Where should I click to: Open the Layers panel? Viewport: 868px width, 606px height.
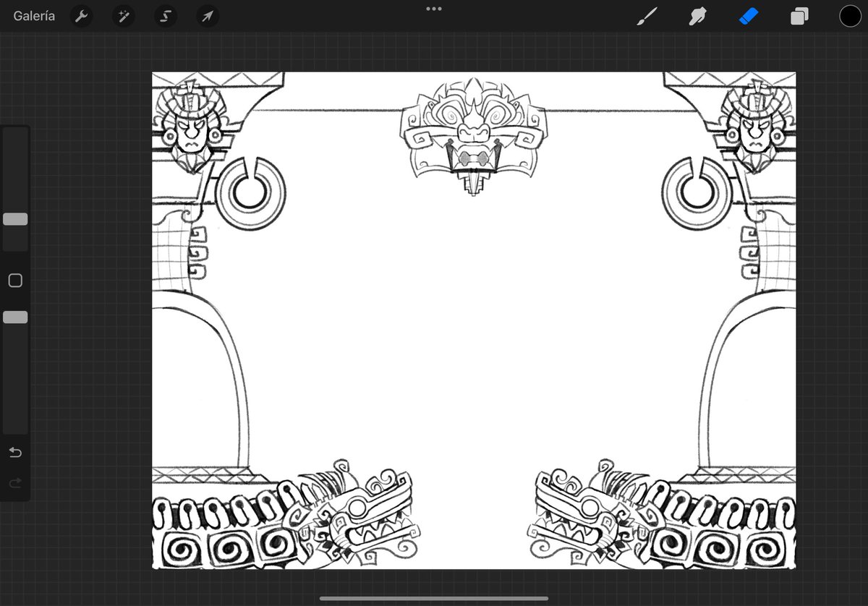click(x=799, y=15)
